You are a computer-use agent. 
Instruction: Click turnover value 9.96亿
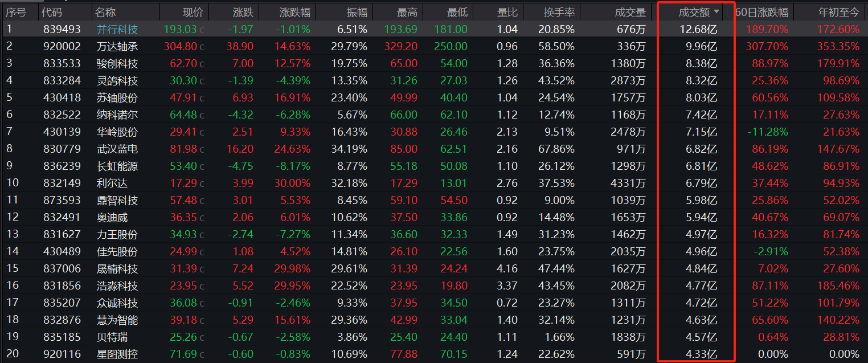pyautogui.click(x=701, y=46)
